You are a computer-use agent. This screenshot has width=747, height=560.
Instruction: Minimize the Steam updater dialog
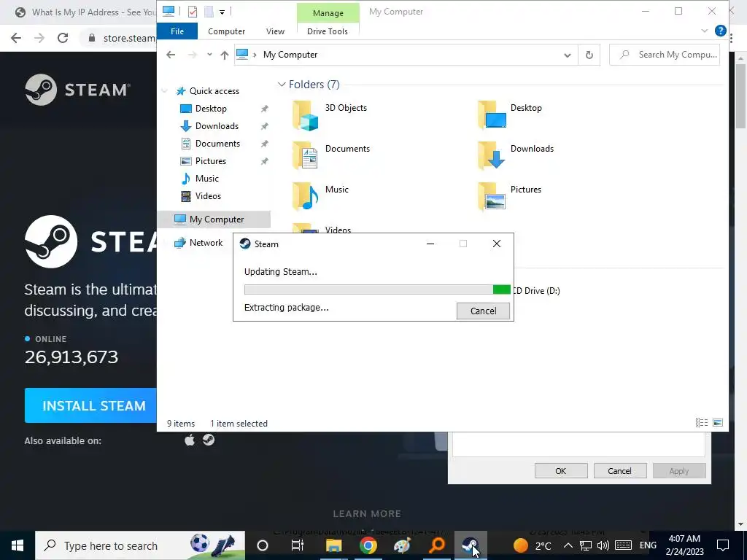tap(430, 244)
